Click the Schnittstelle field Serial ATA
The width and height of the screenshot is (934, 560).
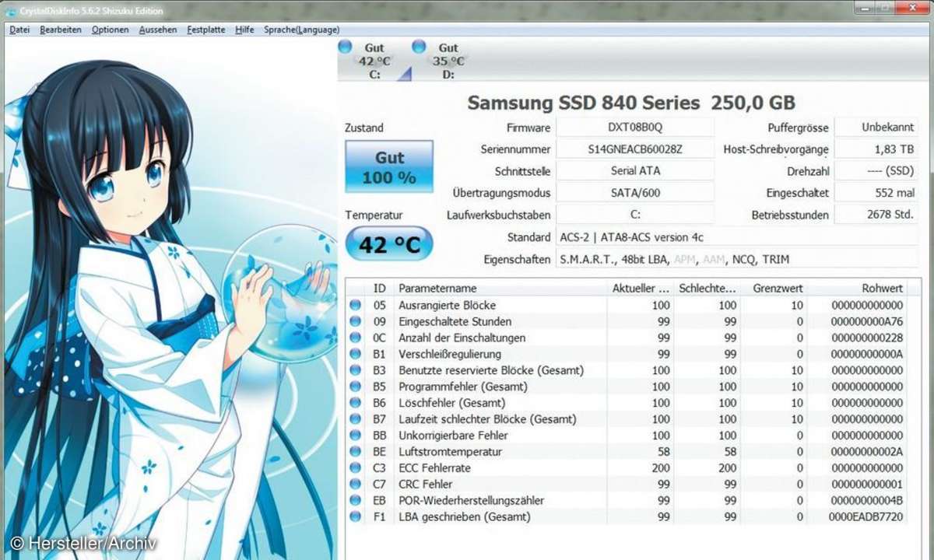point(635,171)
